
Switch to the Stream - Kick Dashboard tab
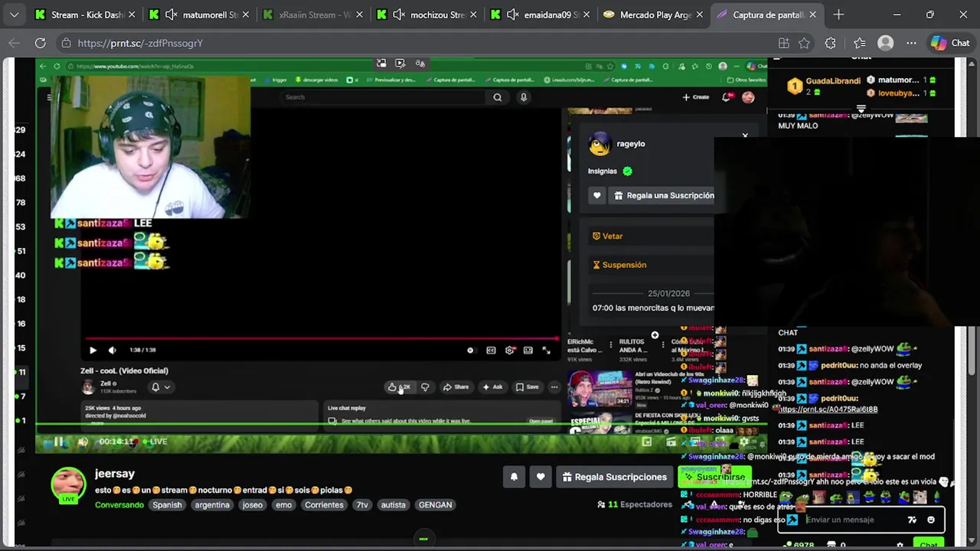click(x=84, y=15)
